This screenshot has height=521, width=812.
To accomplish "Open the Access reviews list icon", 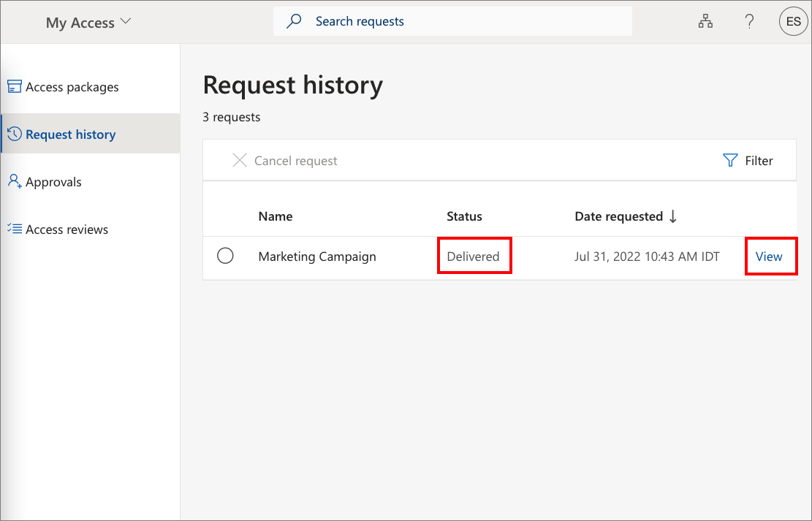I will tap(15, 229).
